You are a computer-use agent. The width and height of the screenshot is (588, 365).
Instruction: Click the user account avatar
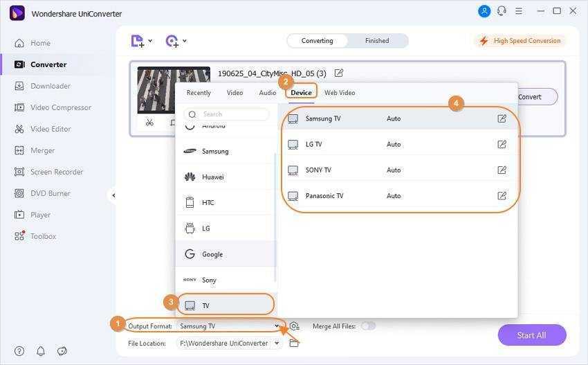(484, 11)
